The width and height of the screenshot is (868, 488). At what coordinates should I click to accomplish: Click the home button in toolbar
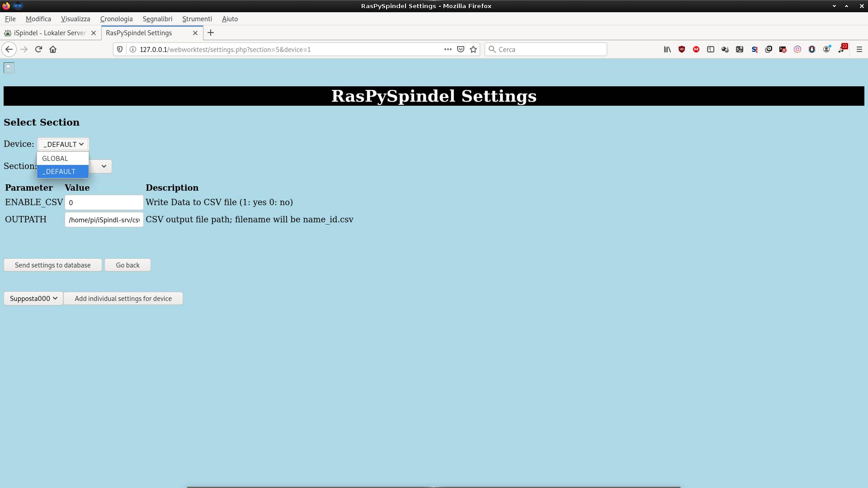(x=53, y=49)
